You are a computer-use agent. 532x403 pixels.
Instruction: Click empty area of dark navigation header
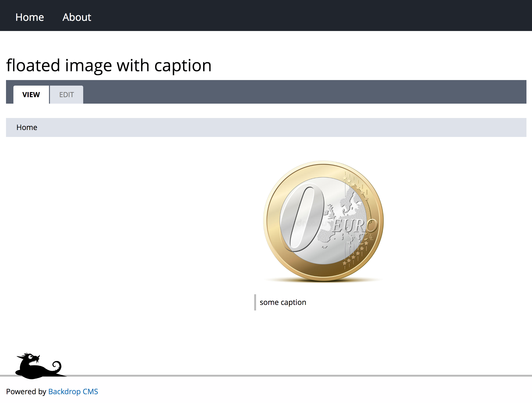[313, 15]
